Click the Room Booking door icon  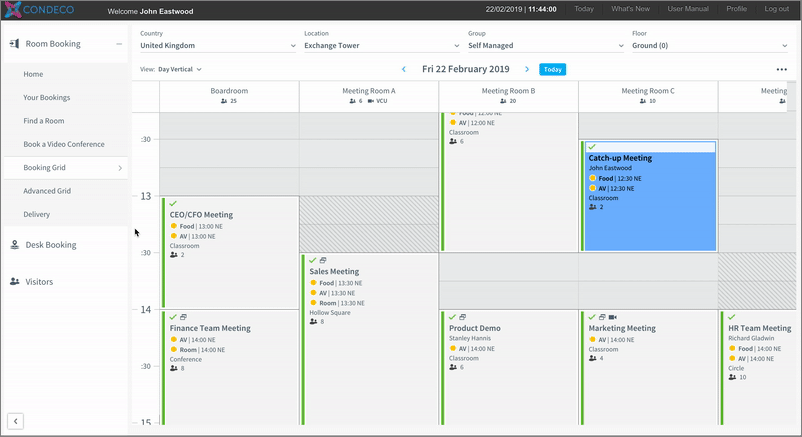coord(14,44)
